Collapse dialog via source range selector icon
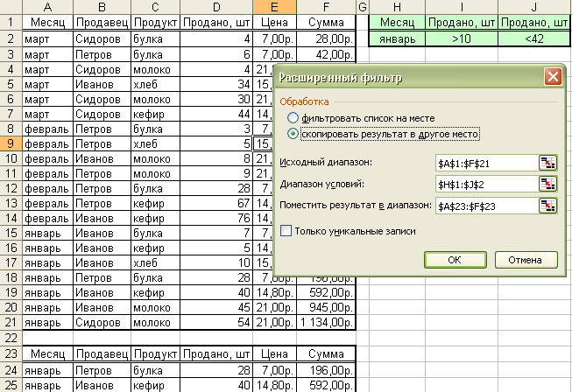Viewport: 572px width, 392px height. (x=547, y=163)
